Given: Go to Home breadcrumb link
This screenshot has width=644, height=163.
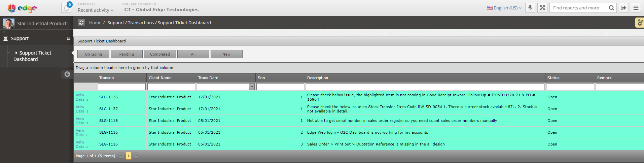Looking at the screenshot, I should [x=95, y=23].
